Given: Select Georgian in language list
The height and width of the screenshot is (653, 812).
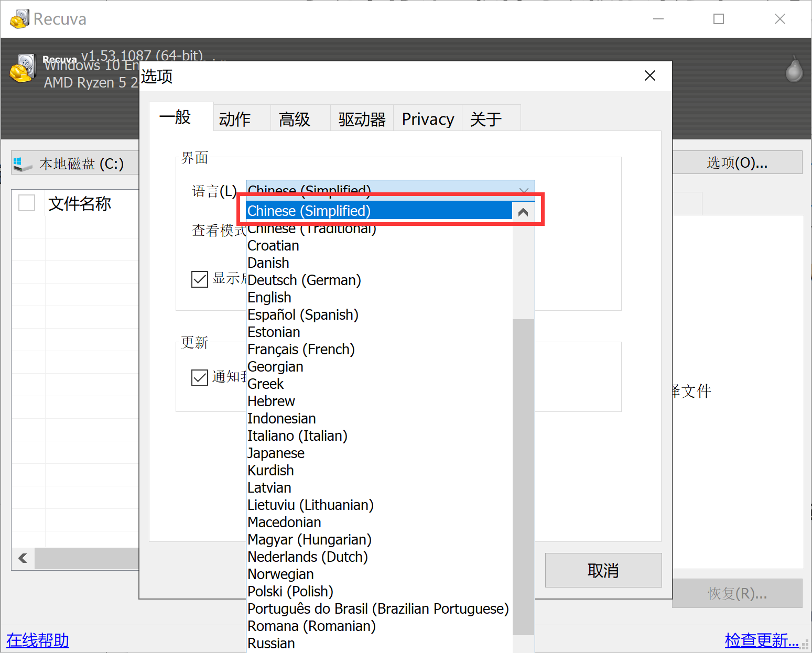Looking at the screenshot, I should click(379, 366).
